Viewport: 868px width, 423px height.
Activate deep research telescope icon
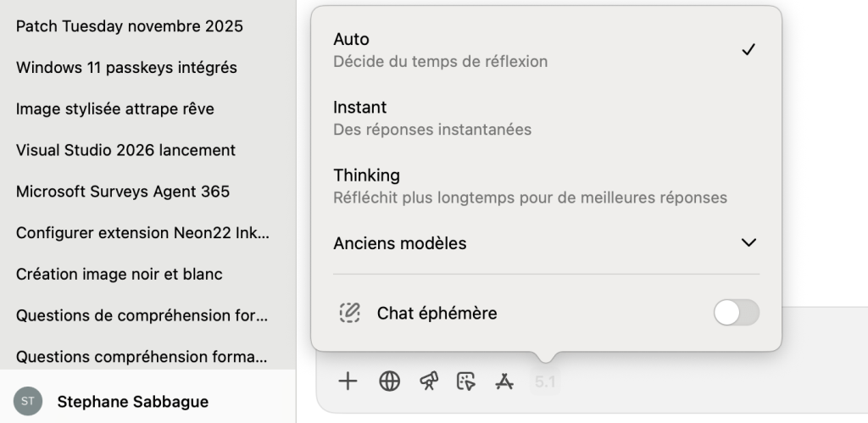429,381
